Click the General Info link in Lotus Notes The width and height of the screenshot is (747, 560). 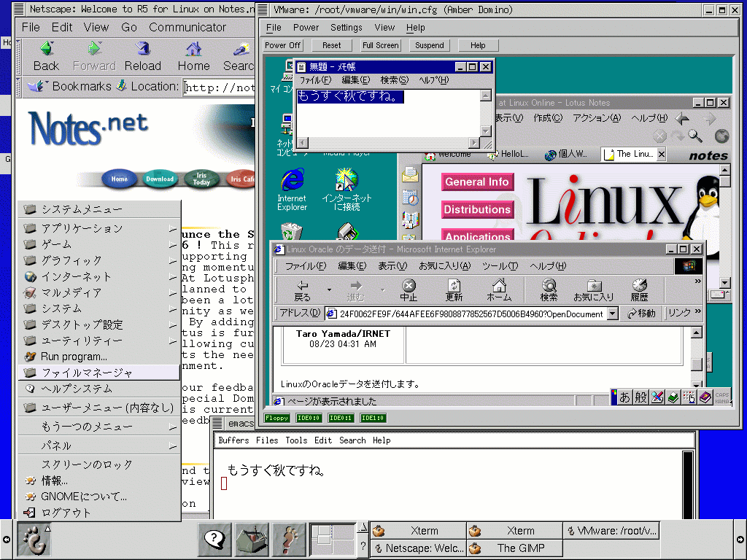(477, 182)
